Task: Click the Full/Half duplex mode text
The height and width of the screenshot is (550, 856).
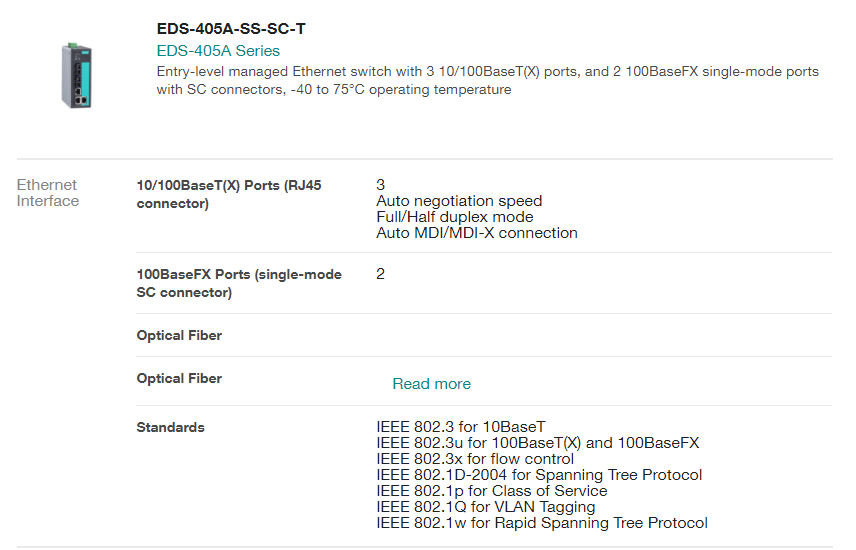Action: click(x=454, y=217)
